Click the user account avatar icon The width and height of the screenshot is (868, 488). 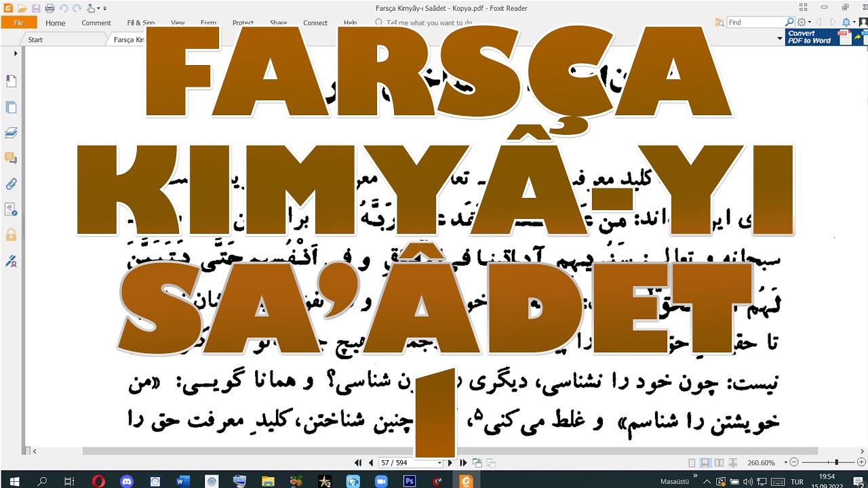point(863,22)
